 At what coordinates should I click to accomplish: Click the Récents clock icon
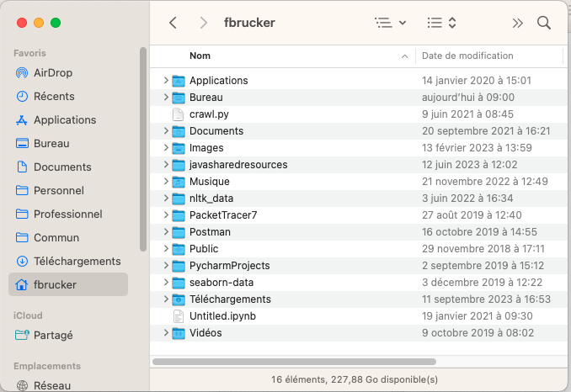22,97
